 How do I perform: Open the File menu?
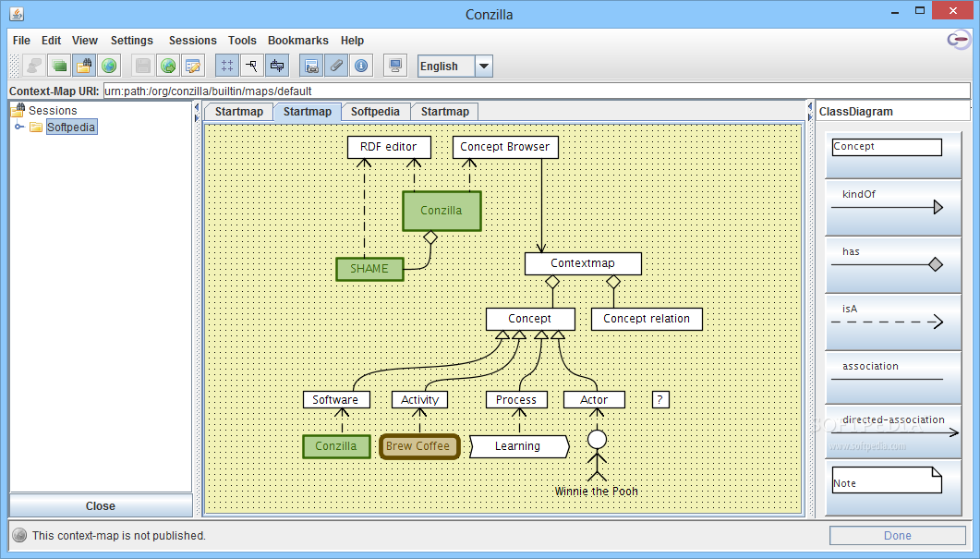21,40
